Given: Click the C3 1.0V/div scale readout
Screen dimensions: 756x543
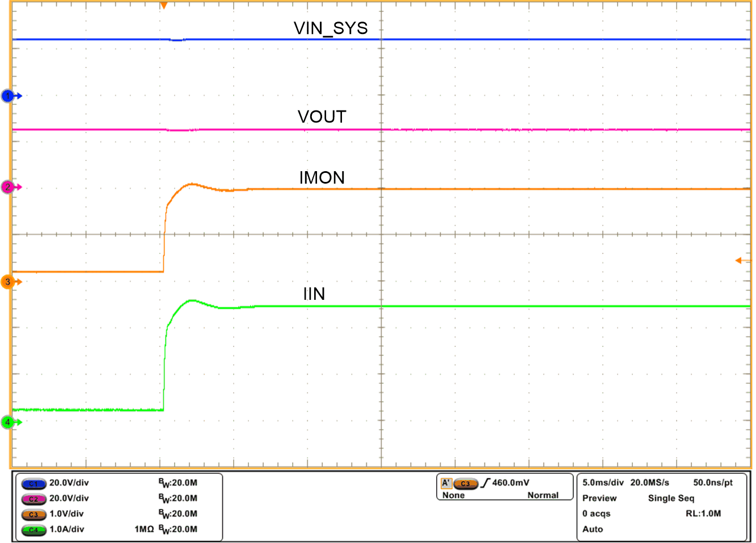Looking at the screenshot, I should pyautogui.click(x=66, y=514).
